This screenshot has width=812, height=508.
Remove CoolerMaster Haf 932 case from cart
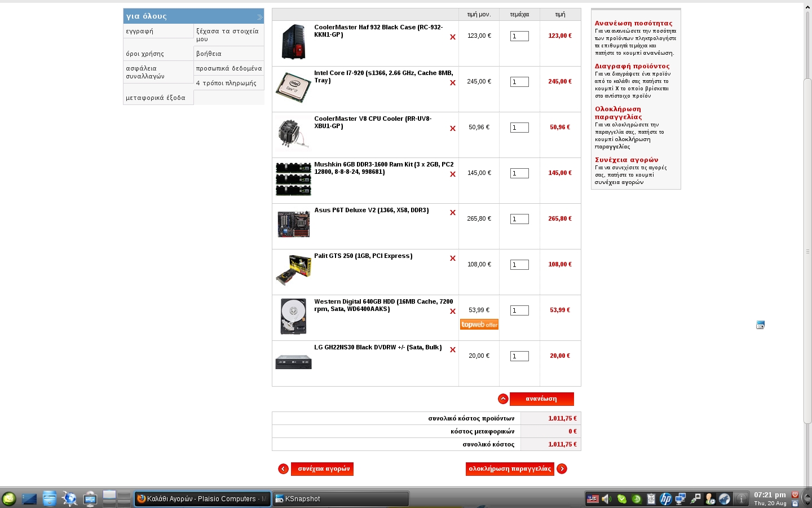[x=452, y=37]
